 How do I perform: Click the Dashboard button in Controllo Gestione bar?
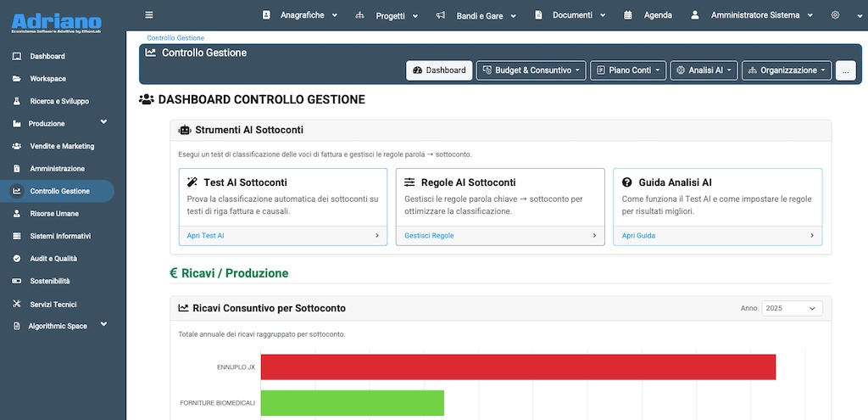[x=439, y=70]
